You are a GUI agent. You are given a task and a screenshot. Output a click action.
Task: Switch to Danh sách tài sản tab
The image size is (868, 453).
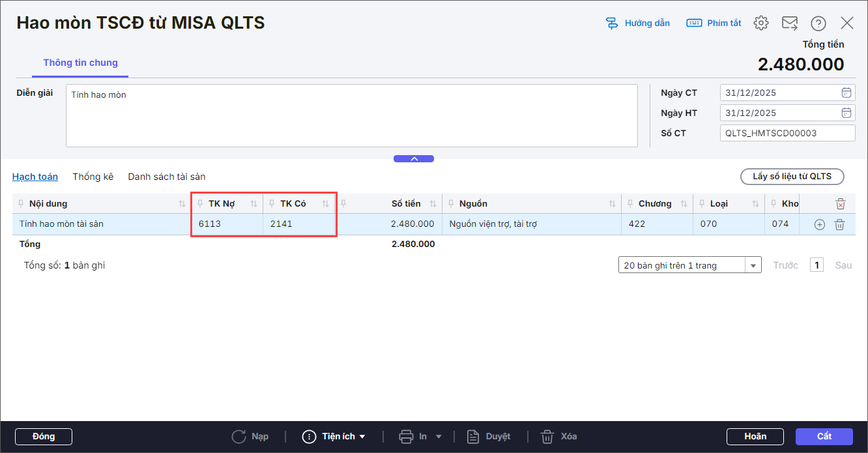click(x=167, y=177)
